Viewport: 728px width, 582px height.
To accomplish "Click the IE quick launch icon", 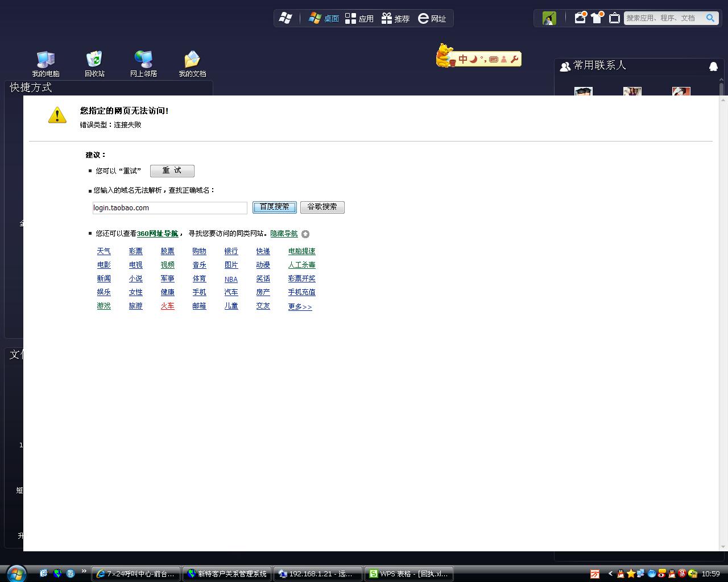I will 43,573.
